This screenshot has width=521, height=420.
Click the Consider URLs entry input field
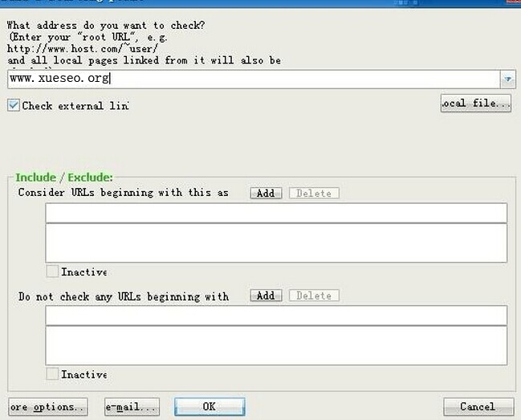[x=276, y=213]
